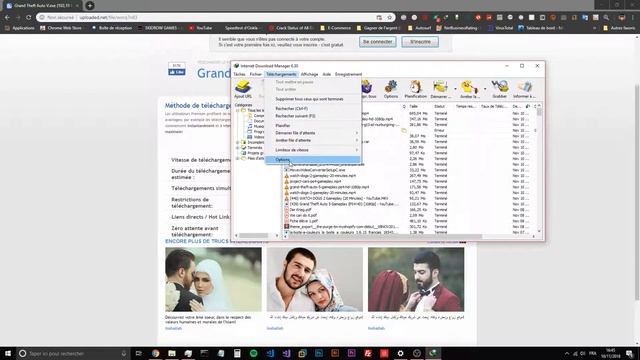This screenshot has width=640, height=360.
Task: Click the Informer à un ami icon
Action: (x=524, y=89)
